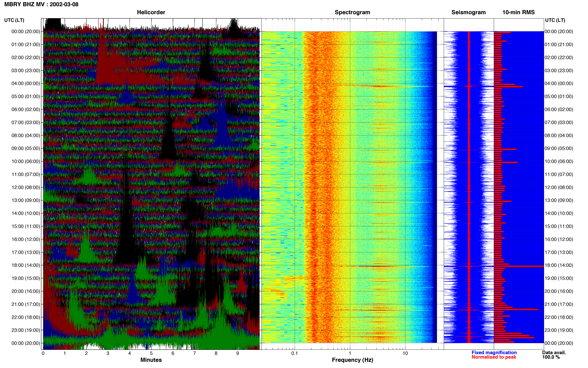The image size is (588, 368).
Task: Select '10:00 (06:00)' on the left time axis
Action: tap(26, 161)
